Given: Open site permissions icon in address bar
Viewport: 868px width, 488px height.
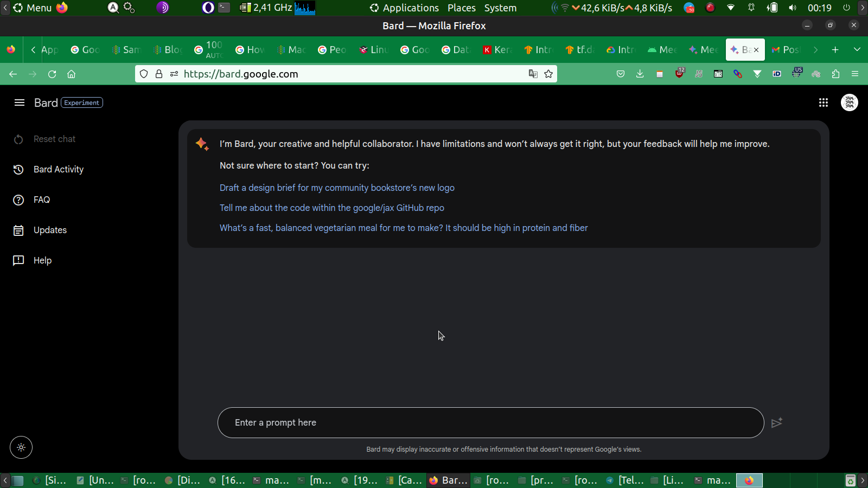Looking at the screenshot, I should coord(174,74).
